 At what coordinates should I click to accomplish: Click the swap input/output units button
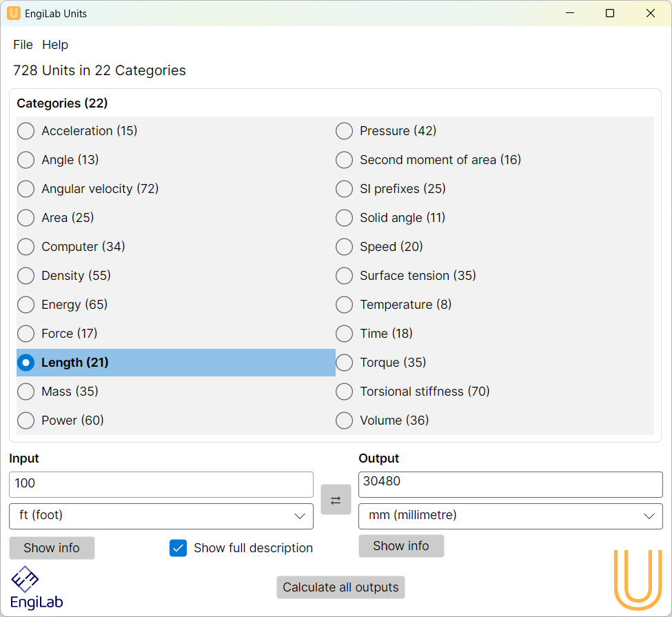336,500
